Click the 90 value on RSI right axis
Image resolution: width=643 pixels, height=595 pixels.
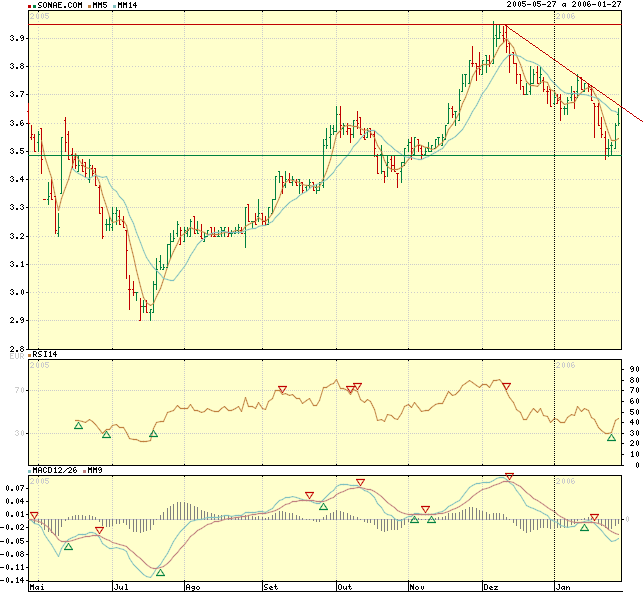click(x=634, y=369)
